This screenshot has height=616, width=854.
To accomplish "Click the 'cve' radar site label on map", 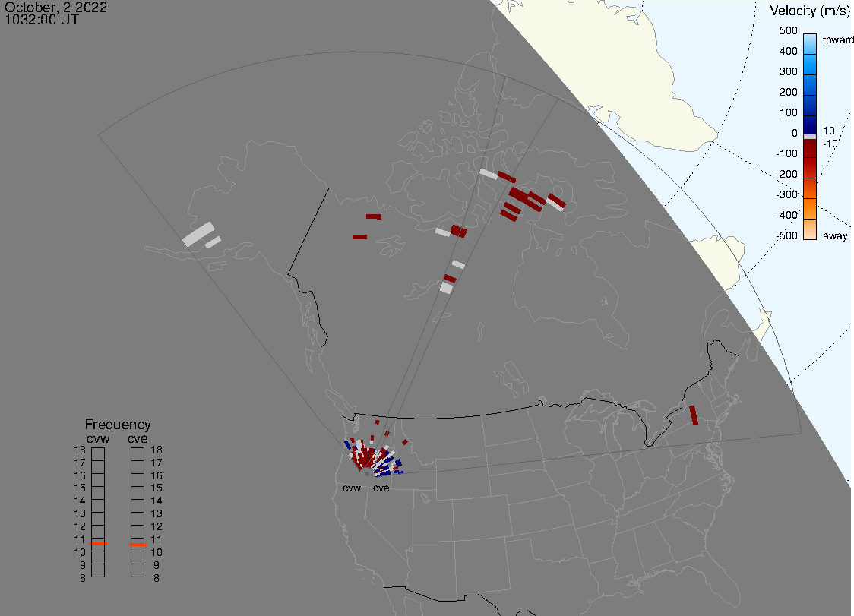I will click(x=381, y=488).
